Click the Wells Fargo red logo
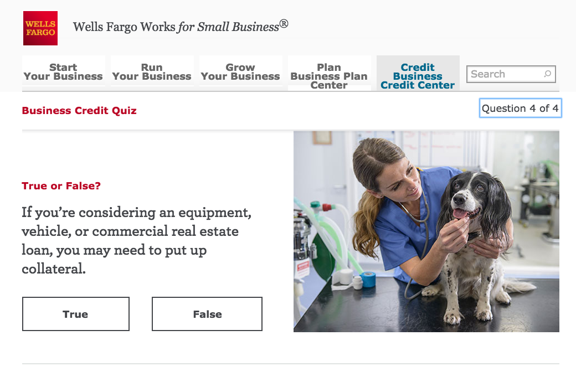This screenshot has width=576, height=392. (40, 28)
